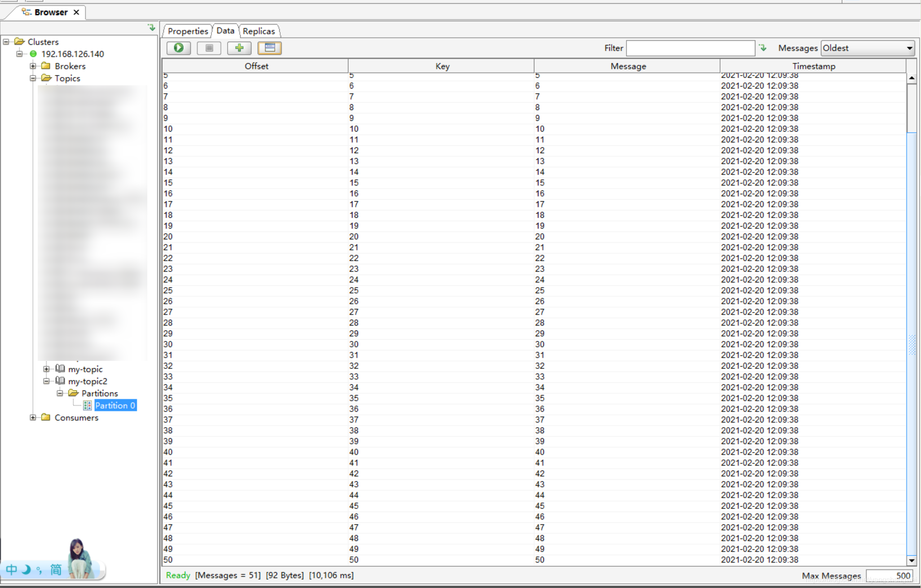Close the Browser tab

pos(76,12)
